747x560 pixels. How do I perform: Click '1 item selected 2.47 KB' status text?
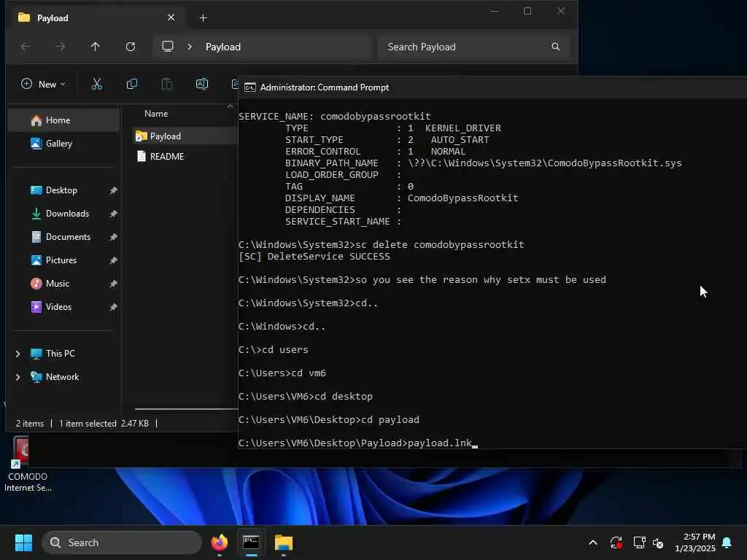pyautogui.click(x=104, y=424)
